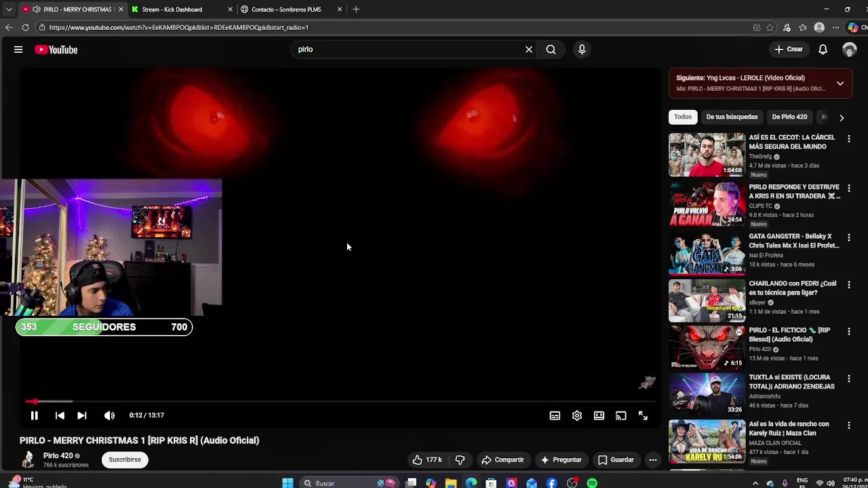Enter full screen mode
Viewport: 868px width, 488px height.
[x=643, y=415]
